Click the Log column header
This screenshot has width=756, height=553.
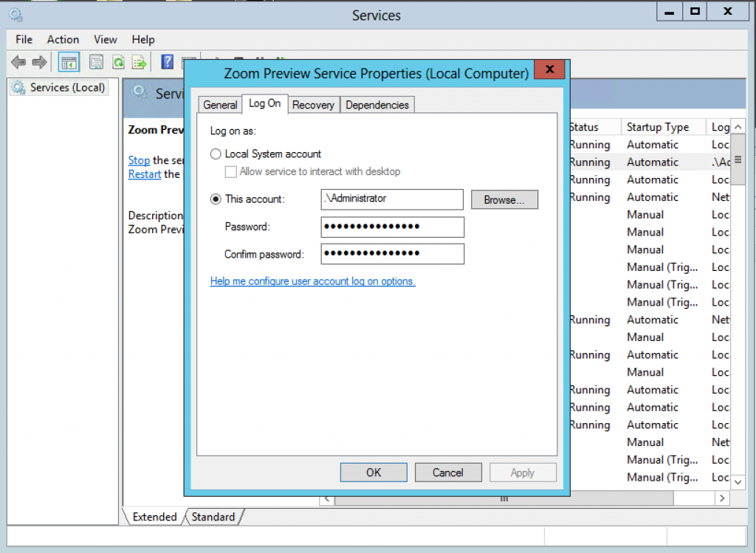coord(719,127)
